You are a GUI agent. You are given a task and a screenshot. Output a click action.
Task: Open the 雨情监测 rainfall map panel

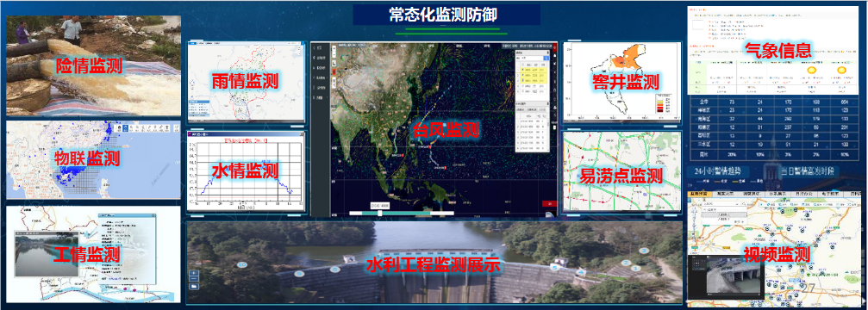tap(247, 81)
